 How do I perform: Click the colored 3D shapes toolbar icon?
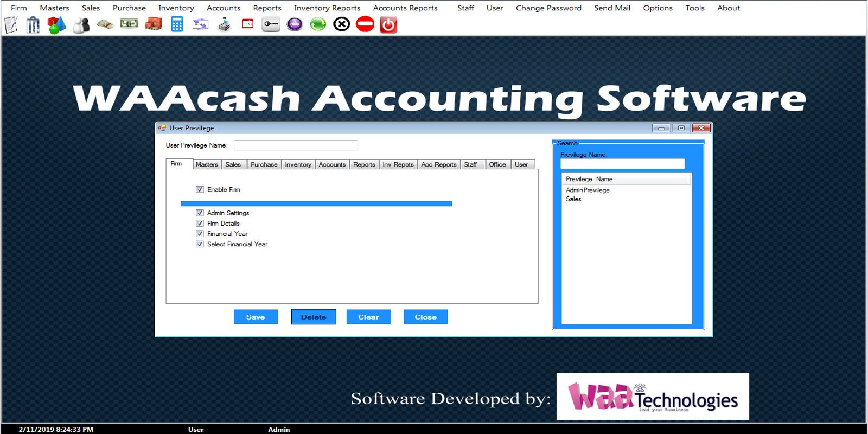click(x=56, y=24)
